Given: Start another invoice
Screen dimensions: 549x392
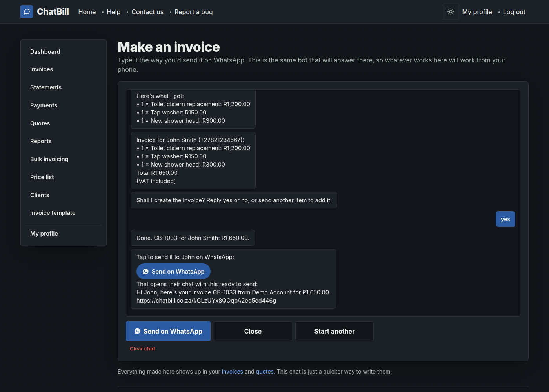Looking at the screenshot, I should [x=334, y=331].
